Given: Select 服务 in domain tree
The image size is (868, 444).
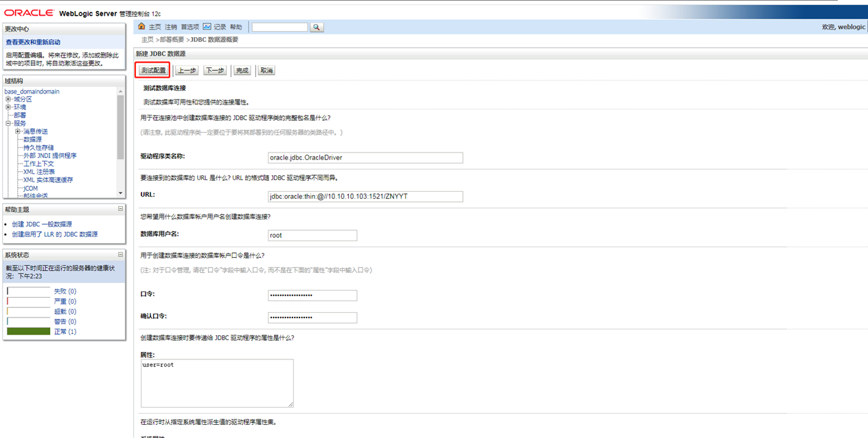Looking at the screenshot, I should coord(20,123).
